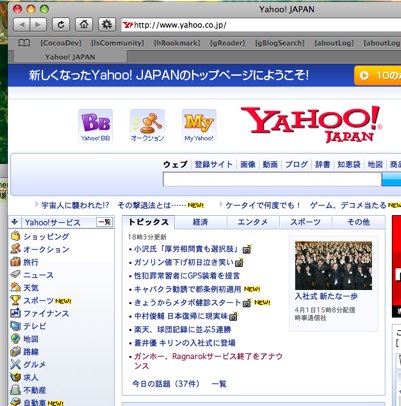The image size is (401, 406).
Task: Choose the ブログ search category
Action: [x=296, y=164]
